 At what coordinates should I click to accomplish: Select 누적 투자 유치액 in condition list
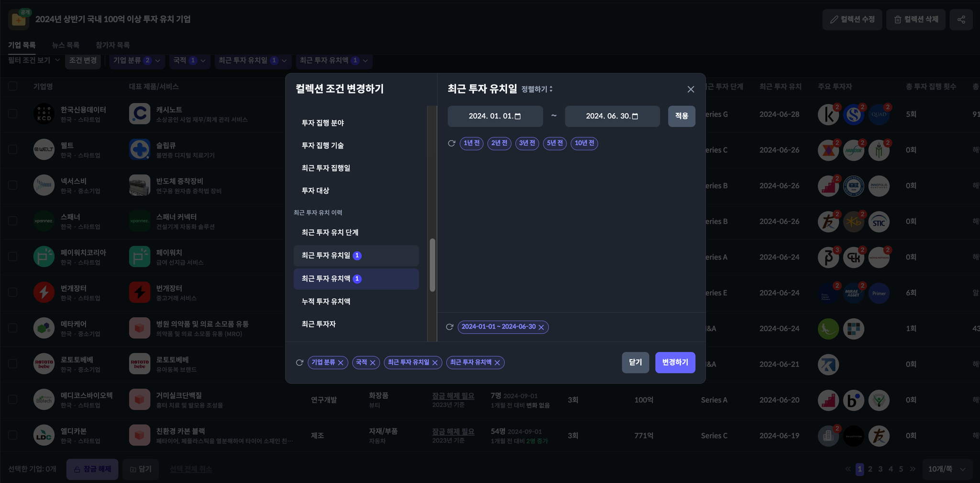[x=326, y=302]
